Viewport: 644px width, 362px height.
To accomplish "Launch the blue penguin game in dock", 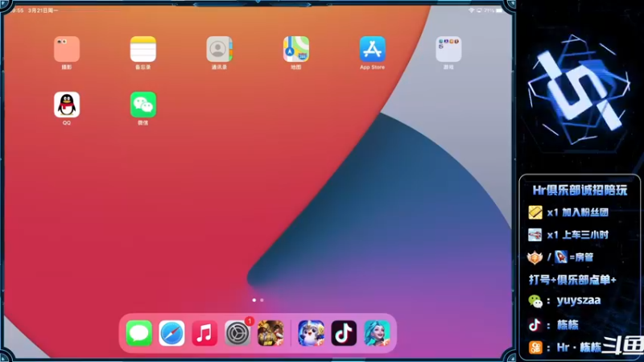I will click(311, 333).
